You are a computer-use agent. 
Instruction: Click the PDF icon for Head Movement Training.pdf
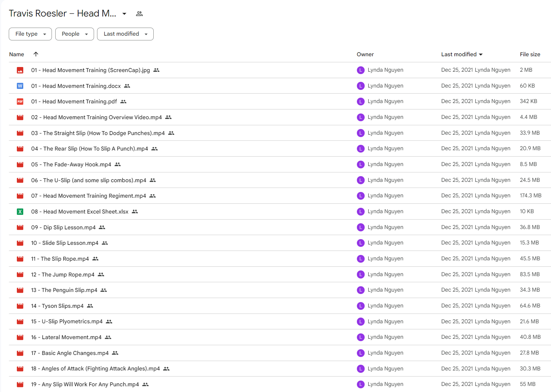[x=20, y=102]
